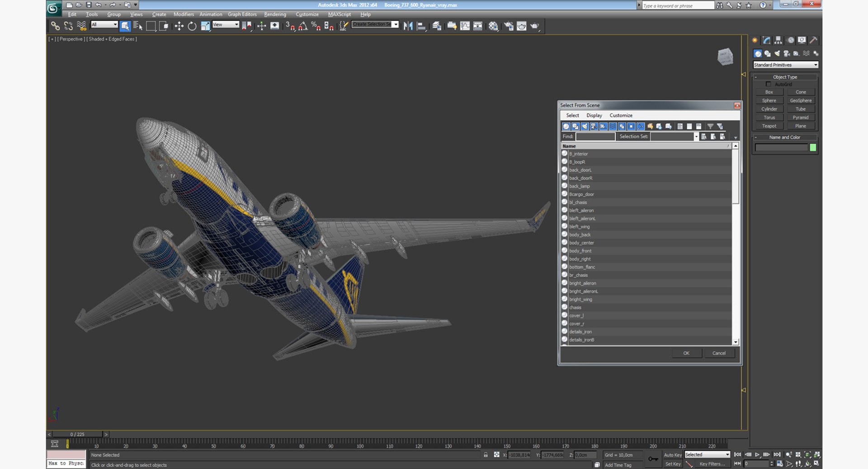Click the Auto Key button
Screen dimensions: 868x469
(673, 455)
